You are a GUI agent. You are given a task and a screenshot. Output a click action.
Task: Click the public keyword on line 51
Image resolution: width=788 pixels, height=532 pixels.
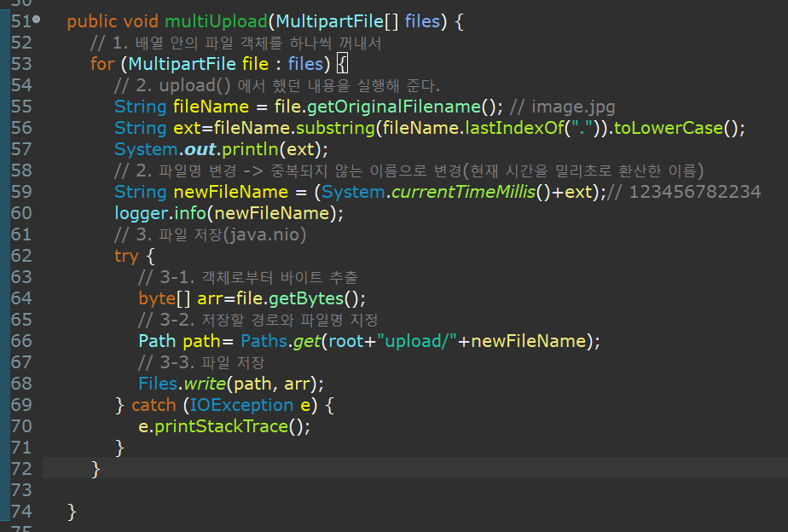pos(92,21)
